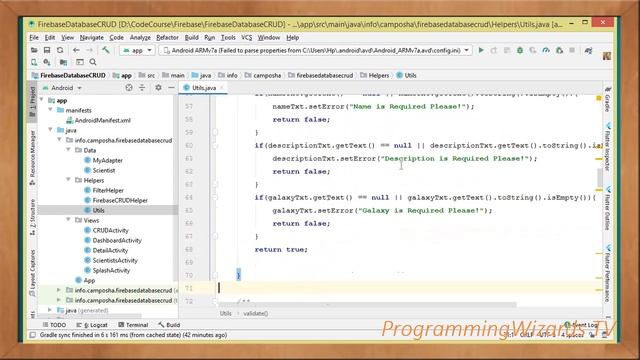This screenshot has width=640, height=360.
Task: Click the Project Structure icon in second toolbar row
Action: click(63, 62)
